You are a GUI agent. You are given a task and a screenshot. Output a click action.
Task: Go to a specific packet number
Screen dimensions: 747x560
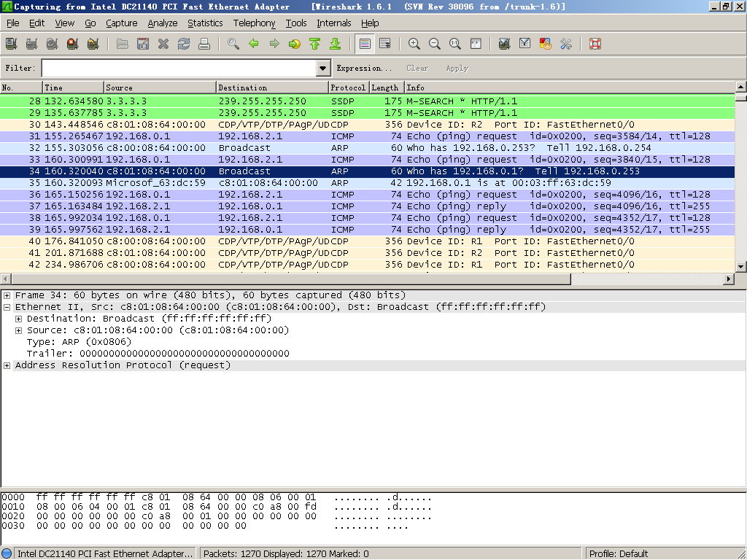click(295, 44)
